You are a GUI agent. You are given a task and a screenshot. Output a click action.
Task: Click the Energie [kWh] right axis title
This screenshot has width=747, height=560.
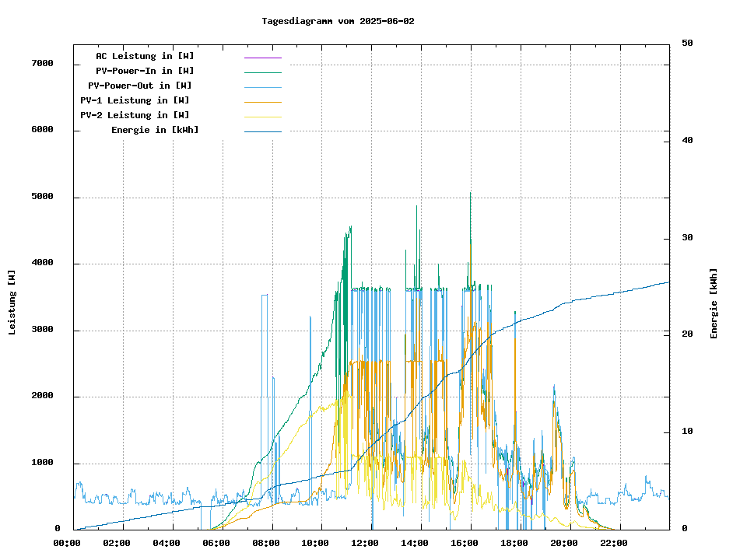click(x=714, y=303)
